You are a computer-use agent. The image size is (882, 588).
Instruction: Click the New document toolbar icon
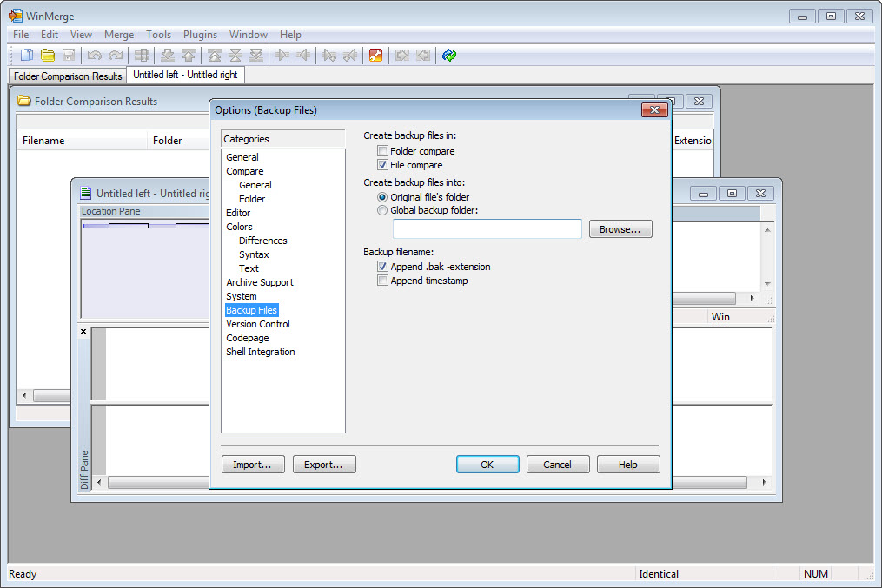pyautogui.click(x=26, y=55)
